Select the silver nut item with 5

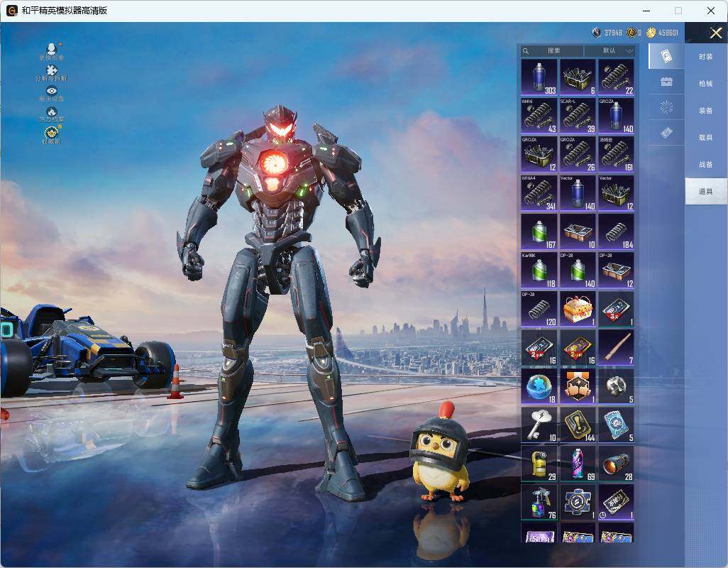616,386
